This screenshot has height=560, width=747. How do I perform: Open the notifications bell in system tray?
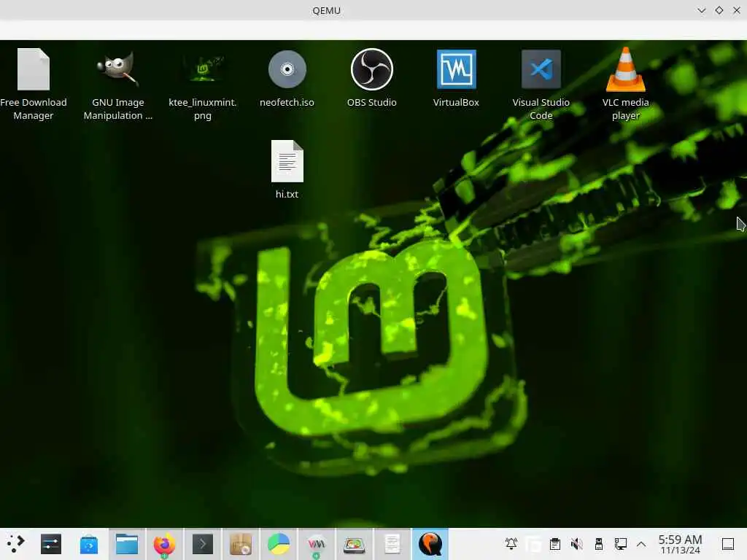[x=511, y=544]
